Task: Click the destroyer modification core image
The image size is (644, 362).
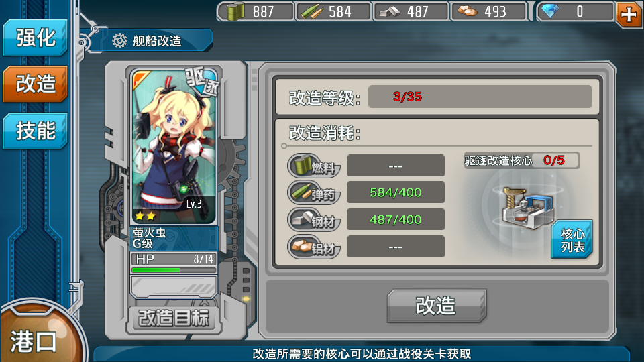Action: (527, 207)
